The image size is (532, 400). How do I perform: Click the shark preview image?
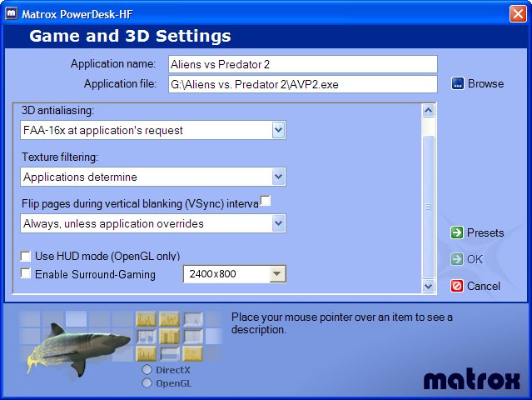[x=77, y=350]
